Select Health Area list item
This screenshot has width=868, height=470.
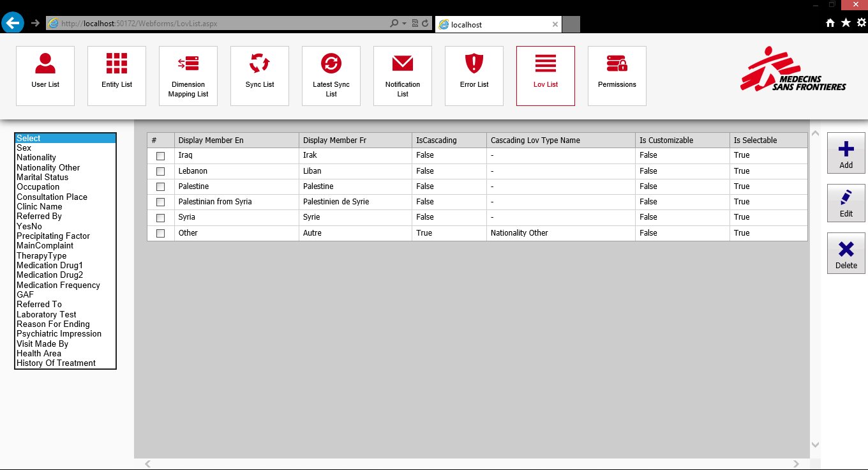point(65,353)
